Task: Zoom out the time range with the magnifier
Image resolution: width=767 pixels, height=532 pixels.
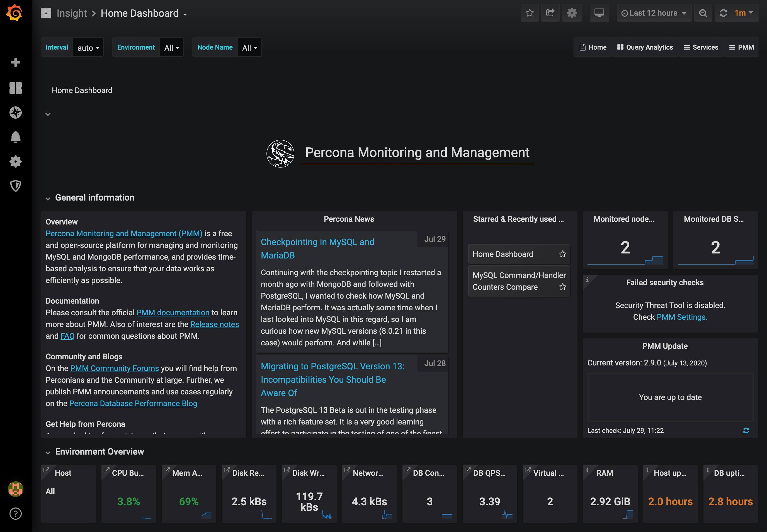Action: [x=703, y=13]
